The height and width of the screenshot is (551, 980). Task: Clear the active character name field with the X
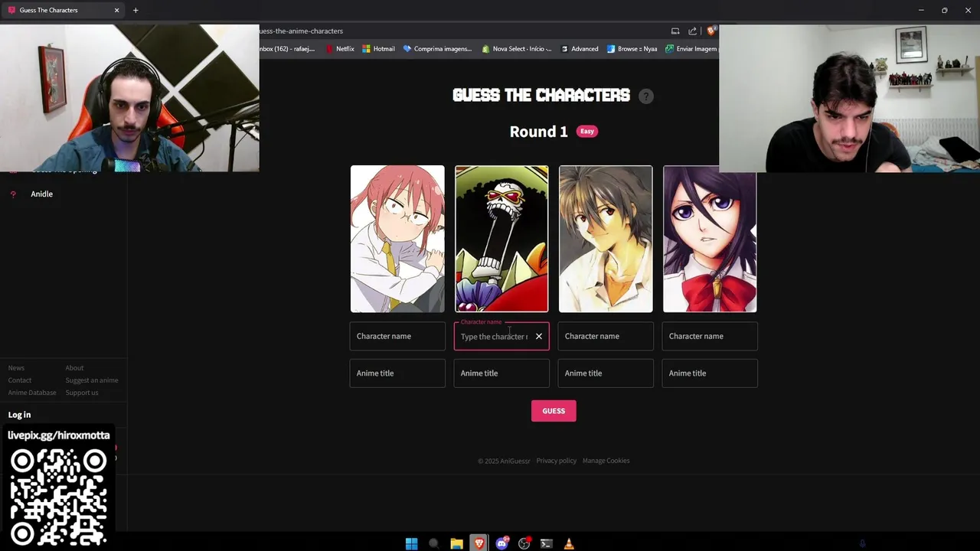click(539, 337)
